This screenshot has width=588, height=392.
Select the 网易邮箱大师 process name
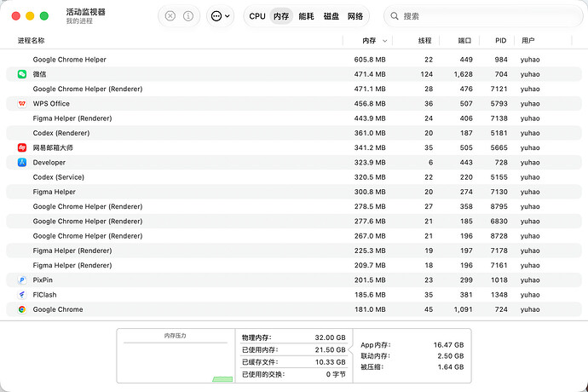coord(53,147)
